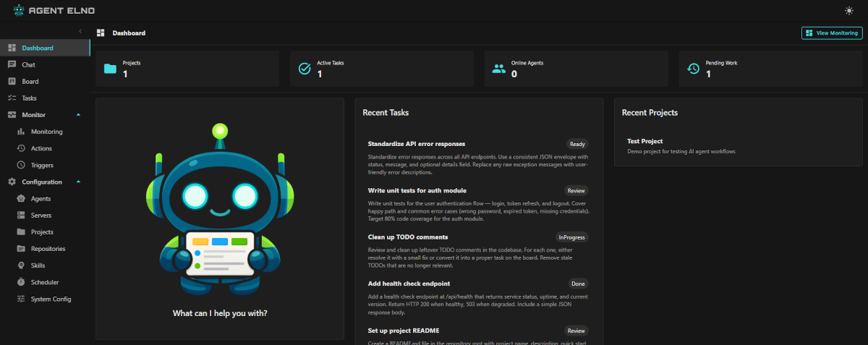Collapse the Monitor section
The image size is (868, 345).
(x=78, y=115)
